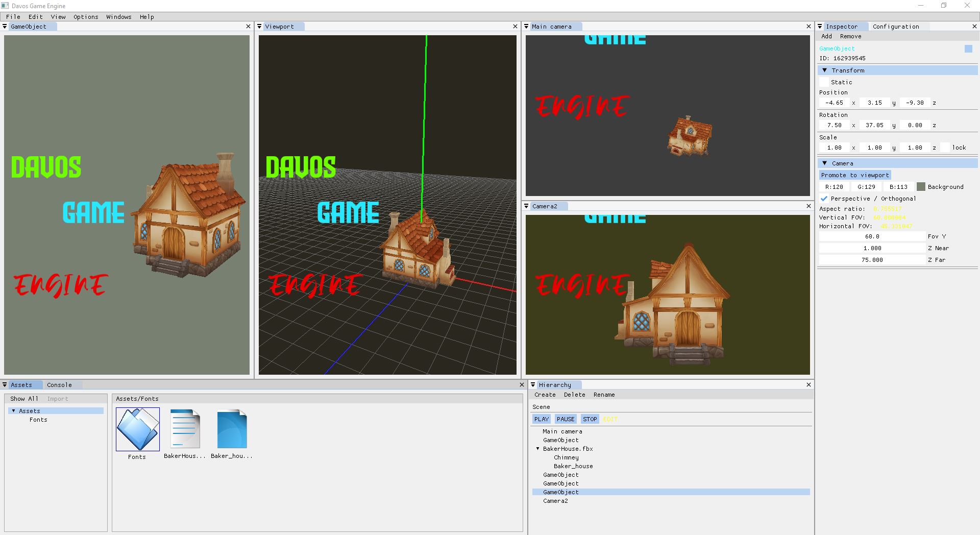Click the Z Far field 75.000
This screenshot has width=980, height=535.
click(x=872, y=260)
